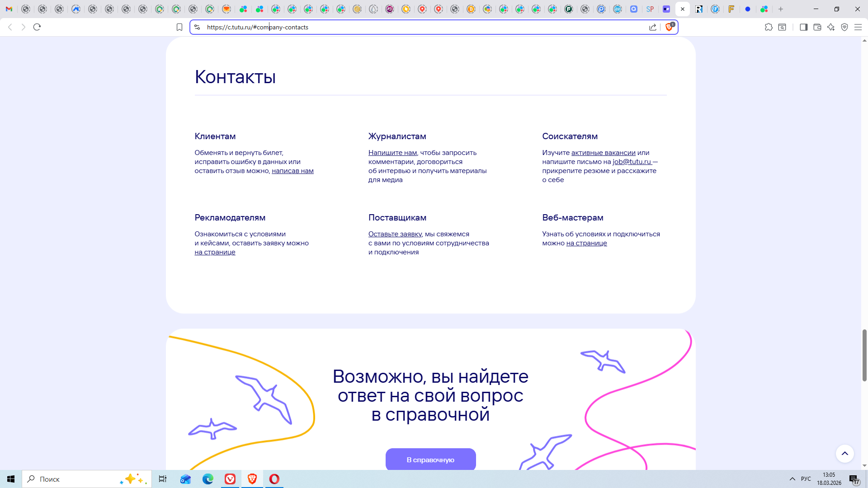The height and width of the screenshot is (488, 868).
Task: Click the job@tutu.ru email link
Action: (632, 162)
